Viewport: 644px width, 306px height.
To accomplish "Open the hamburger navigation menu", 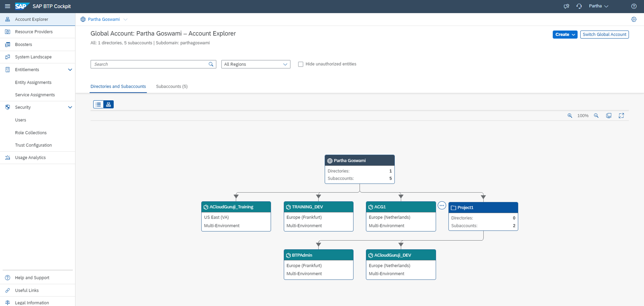I will 7,6.
